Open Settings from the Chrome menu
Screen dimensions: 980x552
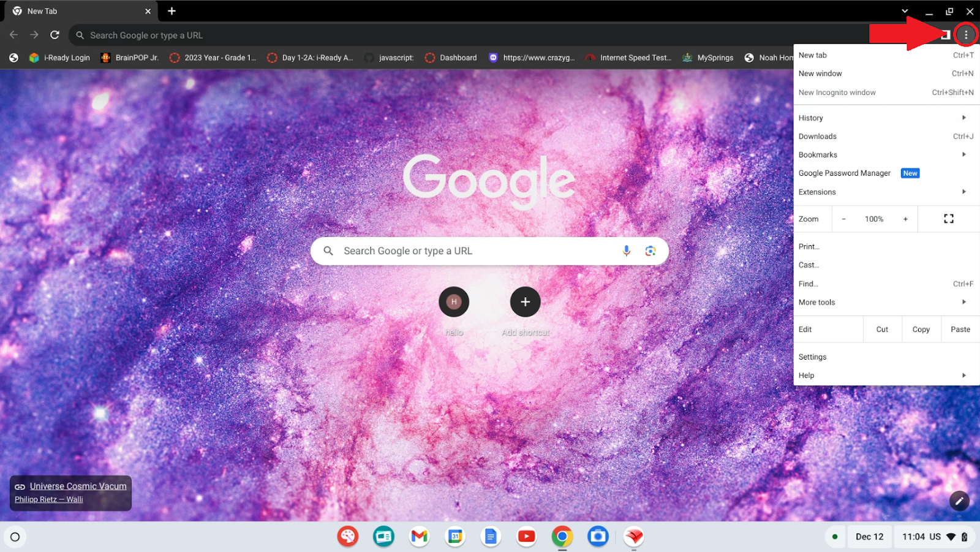click(x=812, y=357)
